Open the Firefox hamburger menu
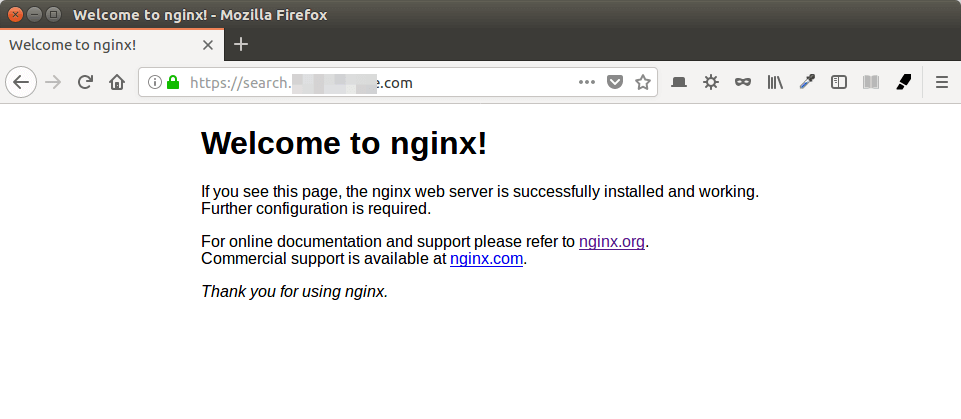The width and height of the screenshot is (961, 419). tap(941, 83)
